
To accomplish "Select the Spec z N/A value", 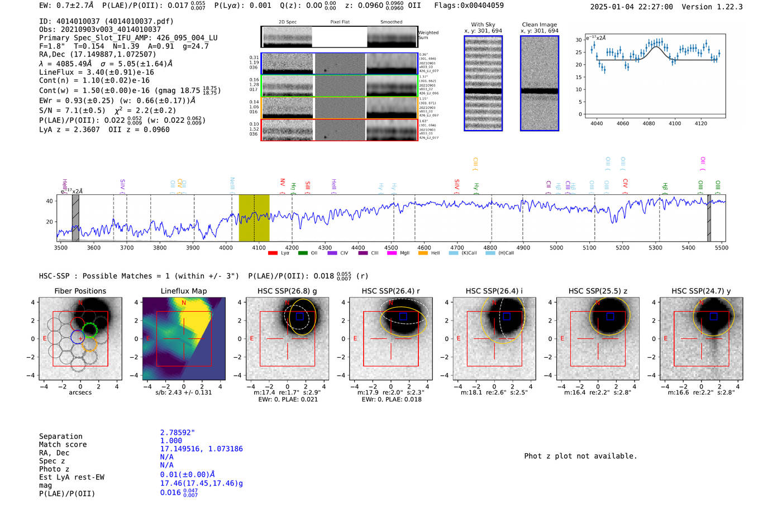I will pos(166,457).
